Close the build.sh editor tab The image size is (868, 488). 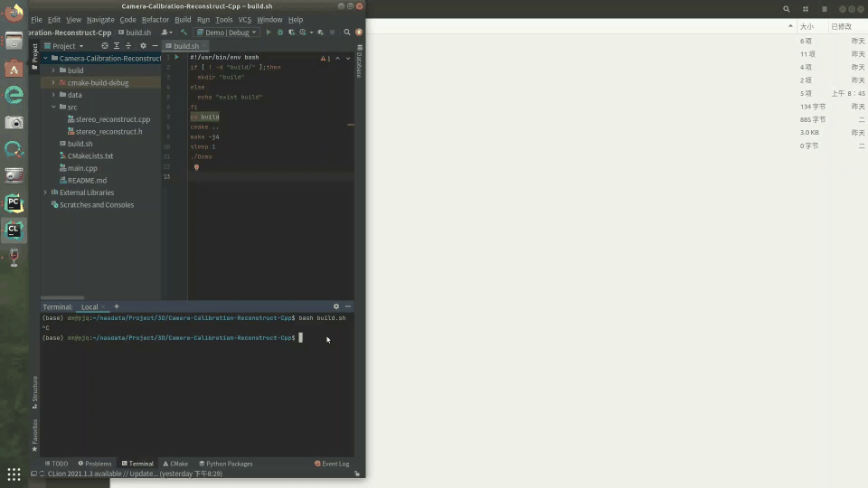(x=204, y=46)
